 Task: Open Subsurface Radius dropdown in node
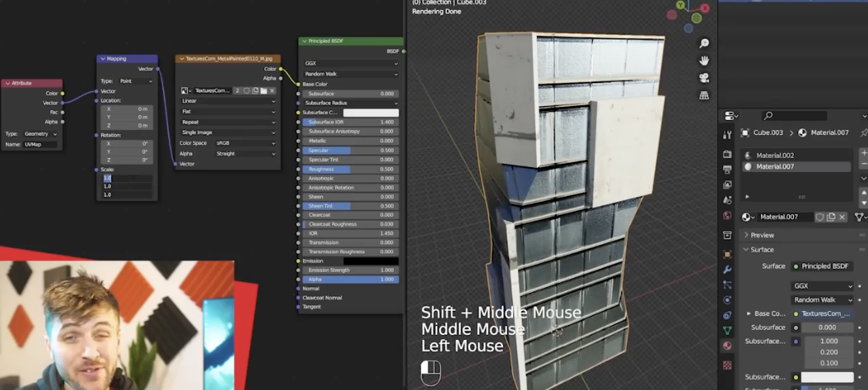coord(351,103)
